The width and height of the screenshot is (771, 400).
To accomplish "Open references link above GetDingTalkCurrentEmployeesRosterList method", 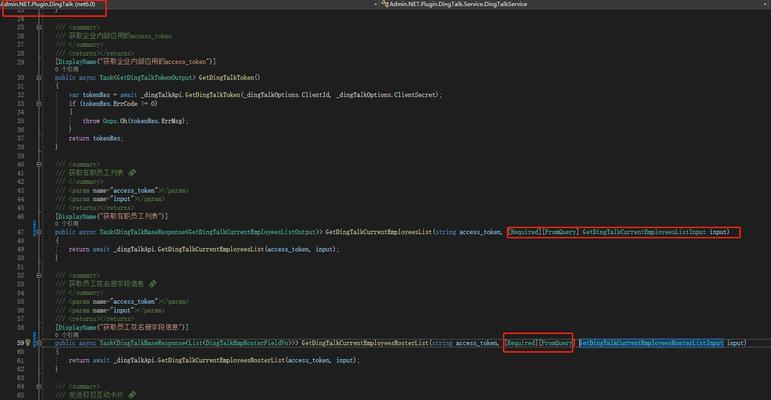I will click(x=66, y=335).
